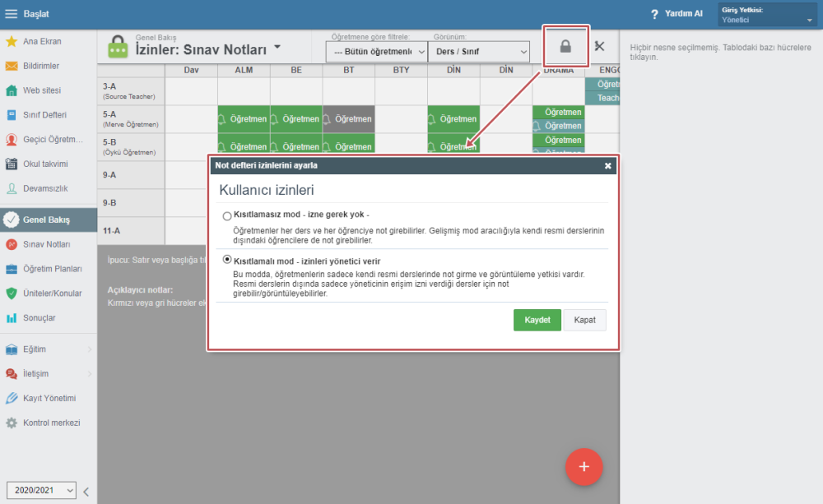Click the Yardım AI question mark icon
Viewport: 823px width, 504px height.
point(654,14)
